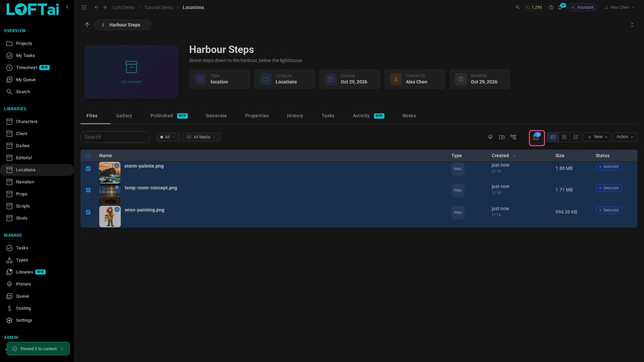Viewport: 644px width, 362px height.
Task: Navigate back with the left arrow
Action: click(x=96, y=8)
